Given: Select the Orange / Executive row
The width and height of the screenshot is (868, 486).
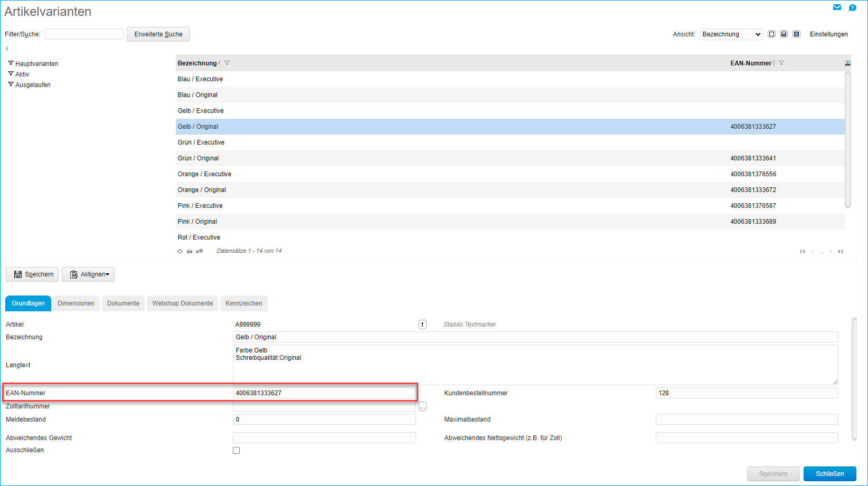Looking at the screenshot, I should [510, 174].
